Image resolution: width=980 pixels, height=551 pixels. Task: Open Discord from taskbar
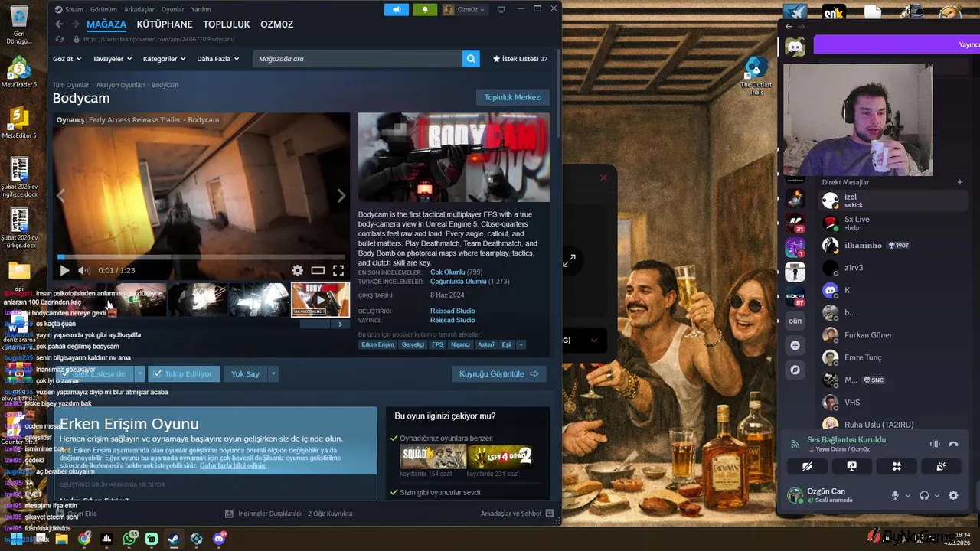pyautogui.click(x=219, y=539)
